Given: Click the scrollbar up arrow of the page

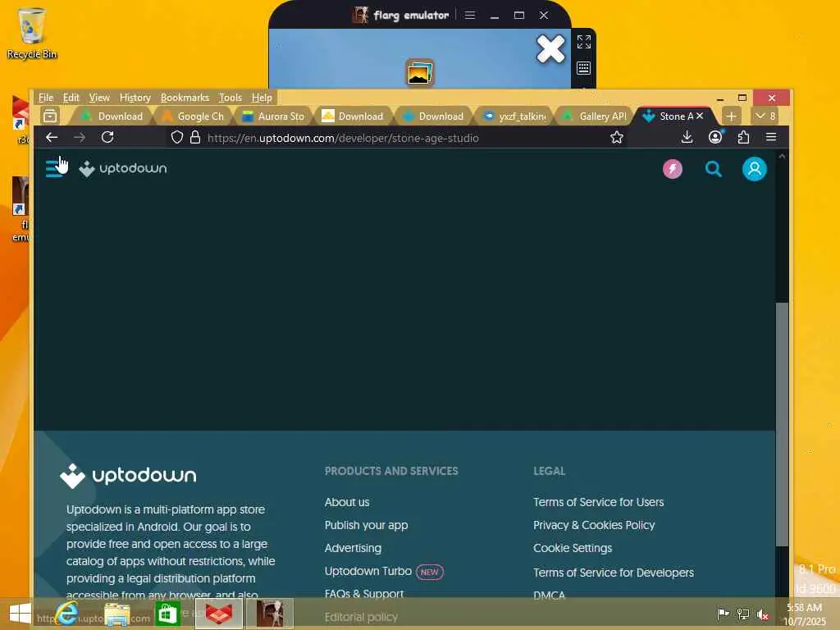Looking at the screenshot, I should pos(782,157).
